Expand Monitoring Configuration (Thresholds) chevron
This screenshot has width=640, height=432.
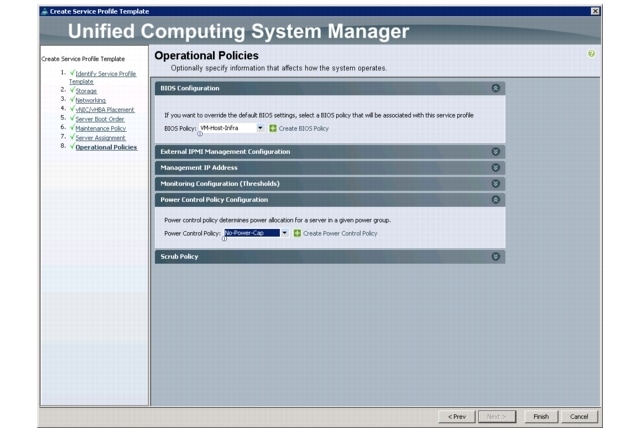[x=496, y=183]
